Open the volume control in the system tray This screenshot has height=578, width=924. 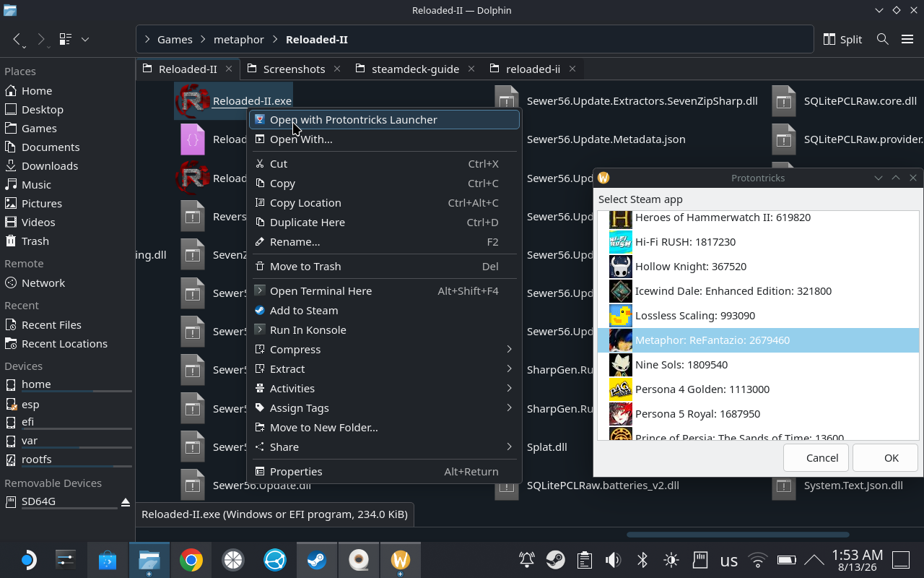point(614,560)
